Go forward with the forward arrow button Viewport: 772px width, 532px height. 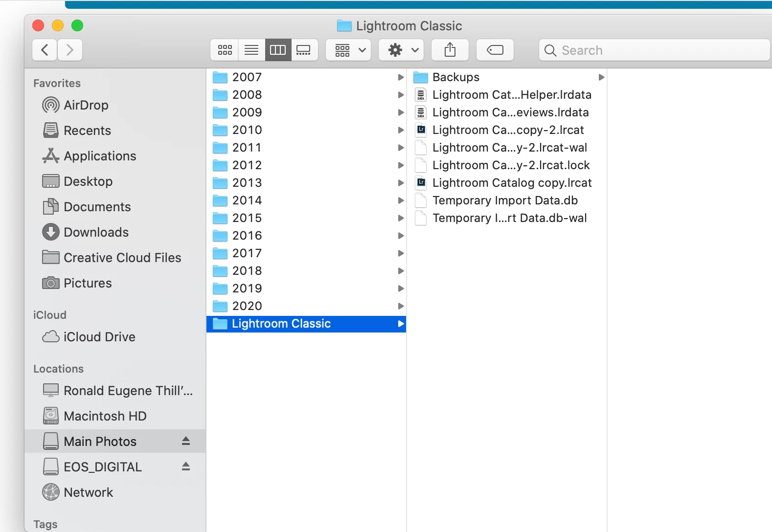tap(70, 50)
